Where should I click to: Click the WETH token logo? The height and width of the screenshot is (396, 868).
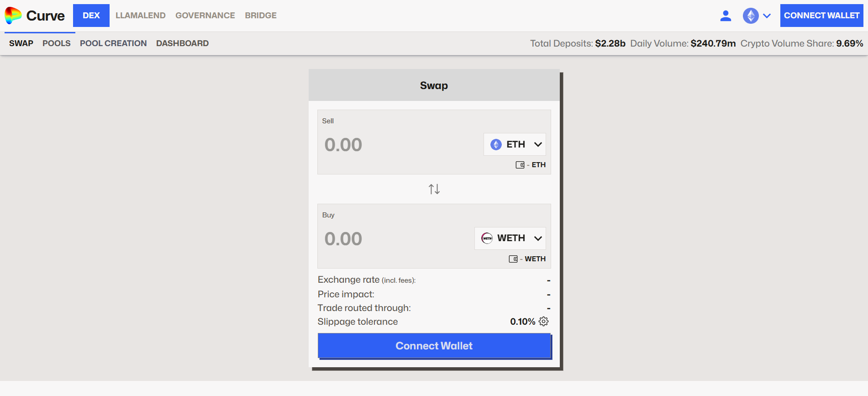(487, 238)
